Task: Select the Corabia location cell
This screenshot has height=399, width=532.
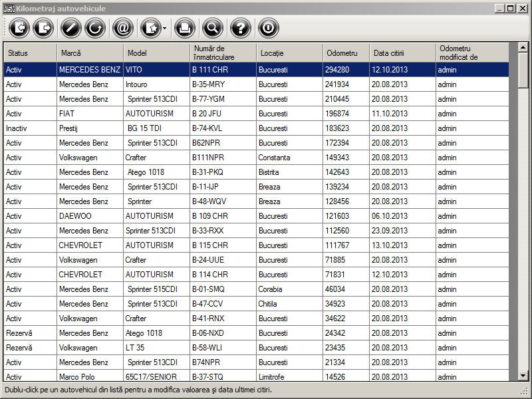Action: [289, 289]
